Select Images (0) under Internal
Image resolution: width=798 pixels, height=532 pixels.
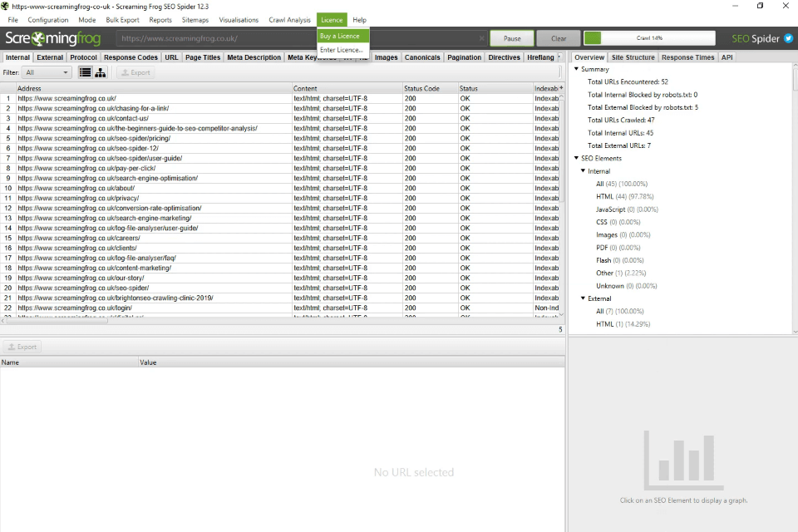coord(623,234)
